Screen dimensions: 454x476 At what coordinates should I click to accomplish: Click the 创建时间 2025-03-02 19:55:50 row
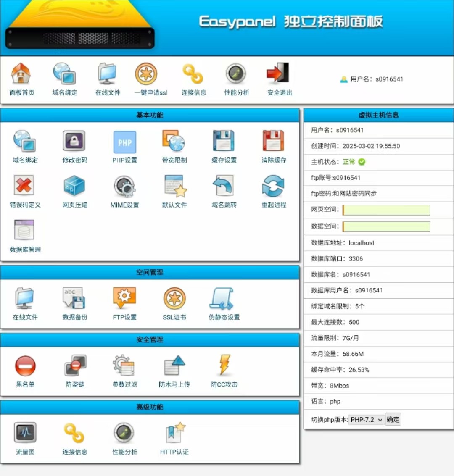tap(379, 146)
